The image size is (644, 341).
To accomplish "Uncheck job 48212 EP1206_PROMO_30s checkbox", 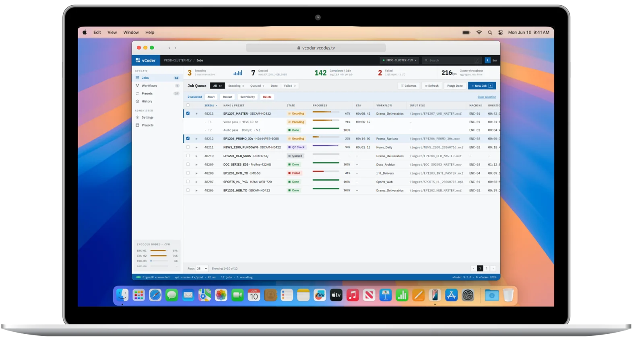I will click(x=188, y=138).
